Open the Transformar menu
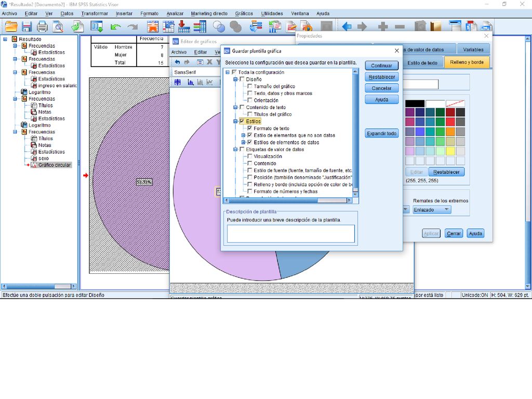 (95, 14)
